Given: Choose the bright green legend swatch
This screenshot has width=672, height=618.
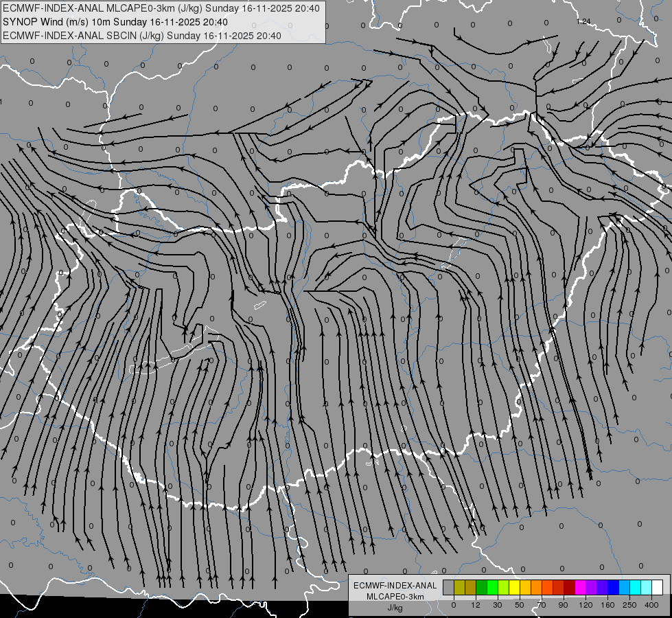Looking at the screenshot, I should pos(493,588).
